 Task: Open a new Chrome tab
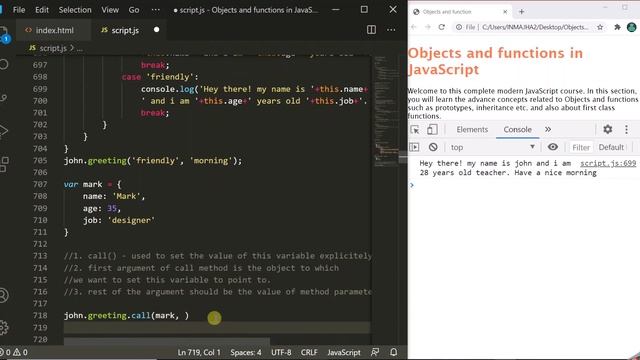pyautogui.click(x=521, y=12)
